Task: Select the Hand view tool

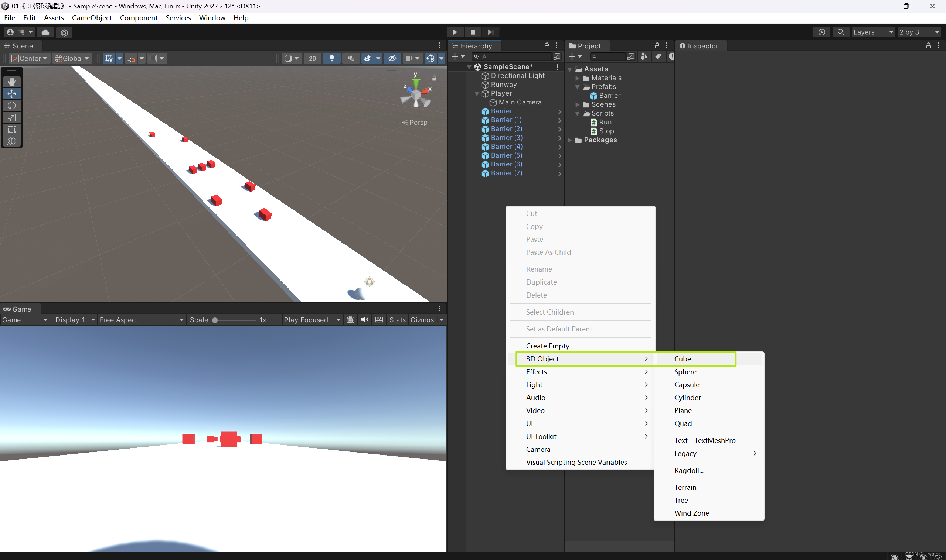Action: (12, 82)
